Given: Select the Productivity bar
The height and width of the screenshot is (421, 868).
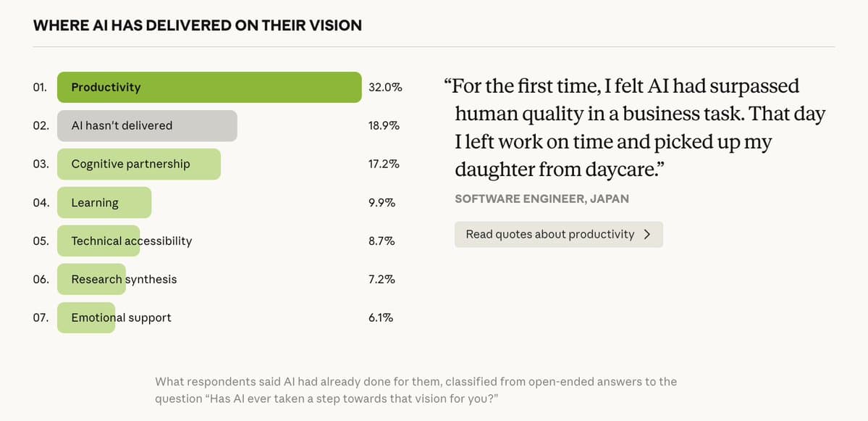Looking at the screenshot, I should (208, 86).
